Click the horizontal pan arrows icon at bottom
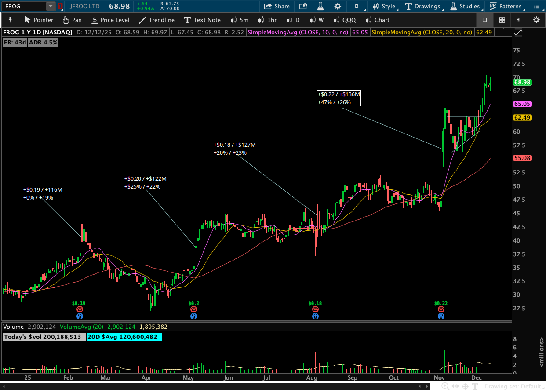 [x=455, y=386]
